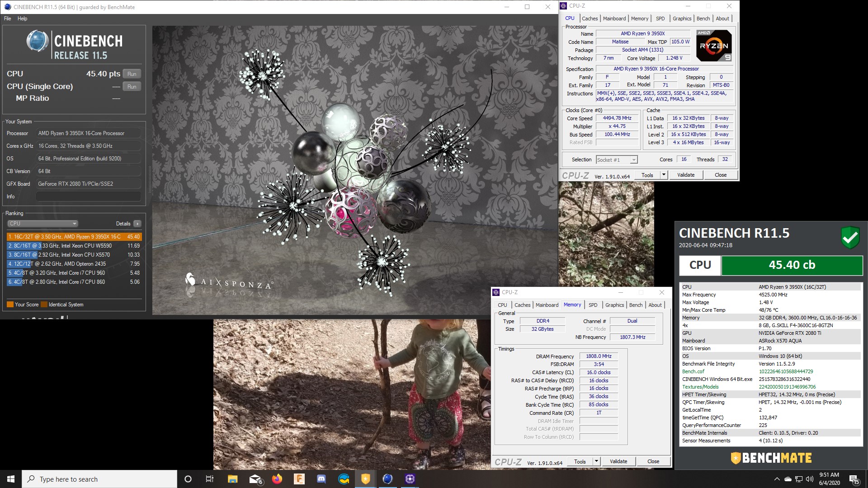The width and height of the screenshot is (868, 488).
Task: Click the Cinebench logo sphere icon
Action: [x=37, y=42]
